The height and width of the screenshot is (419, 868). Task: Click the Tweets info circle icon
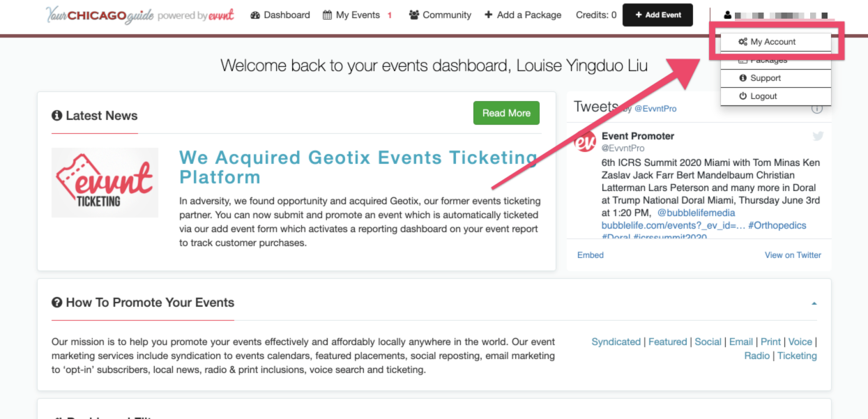817,109
